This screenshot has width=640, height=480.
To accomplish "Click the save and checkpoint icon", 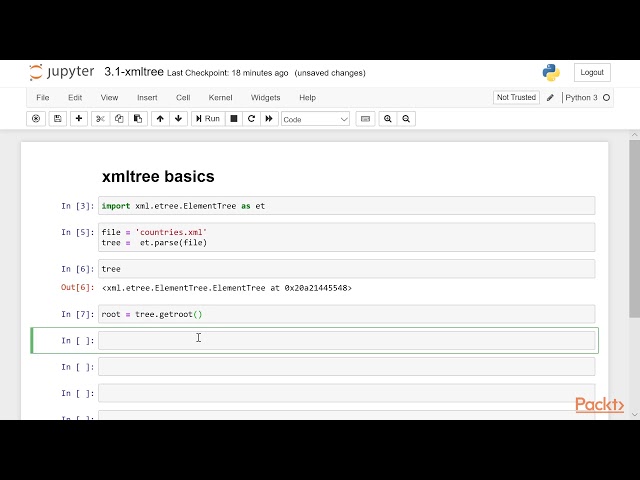I will [x=58, y=119].
